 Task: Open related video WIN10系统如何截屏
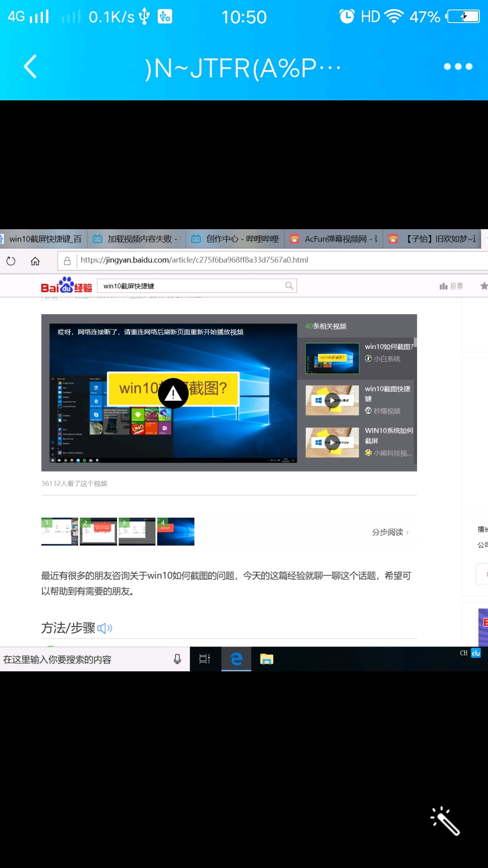click(x=389, y=436)
